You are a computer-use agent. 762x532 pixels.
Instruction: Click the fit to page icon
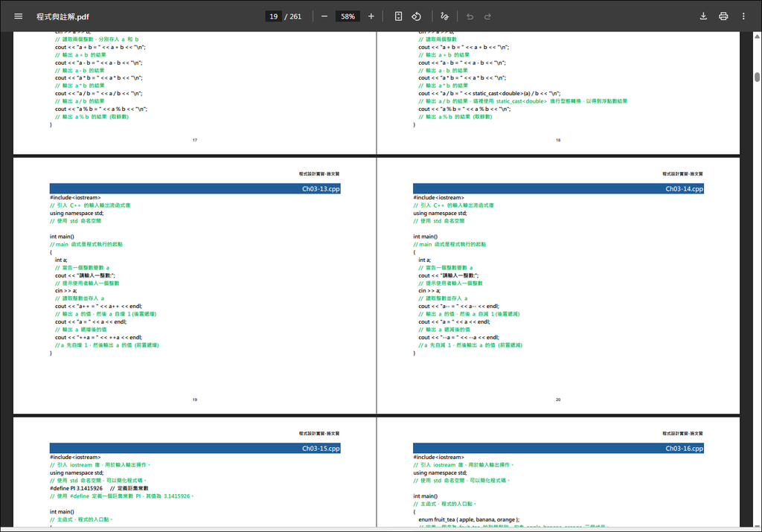point(398,16)
